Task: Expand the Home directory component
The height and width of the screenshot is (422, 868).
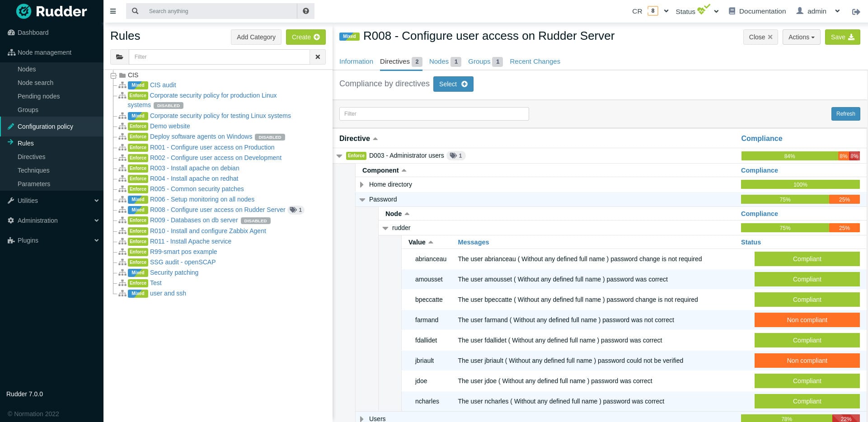Action: (x=362, y=184)
